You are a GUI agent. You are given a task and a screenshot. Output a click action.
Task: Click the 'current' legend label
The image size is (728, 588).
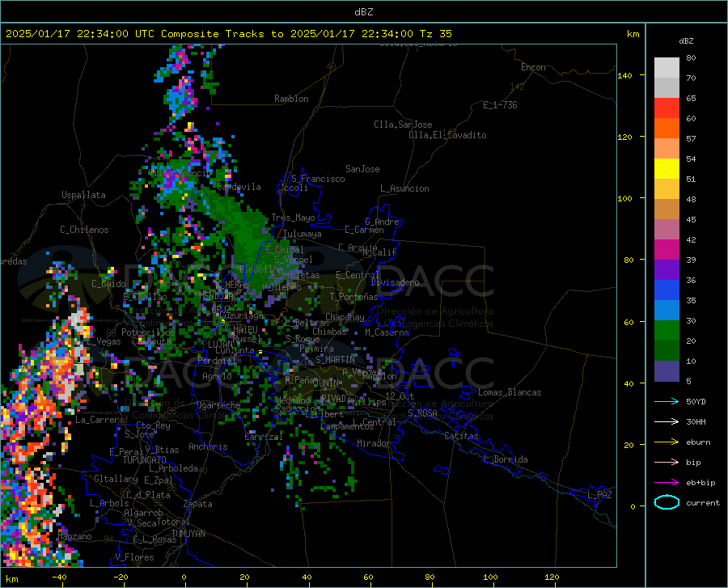tap(703, 502)
